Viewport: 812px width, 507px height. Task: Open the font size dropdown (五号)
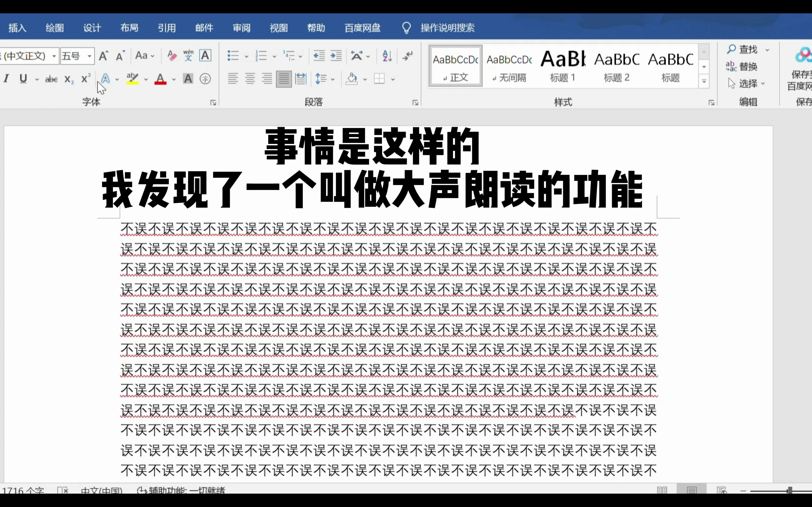coord(90,56)
